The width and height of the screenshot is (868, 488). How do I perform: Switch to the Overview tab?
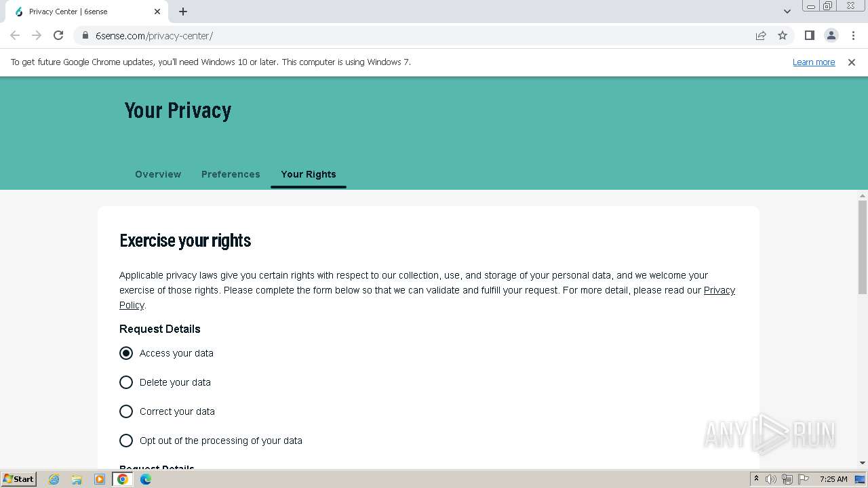coord(158,174)
